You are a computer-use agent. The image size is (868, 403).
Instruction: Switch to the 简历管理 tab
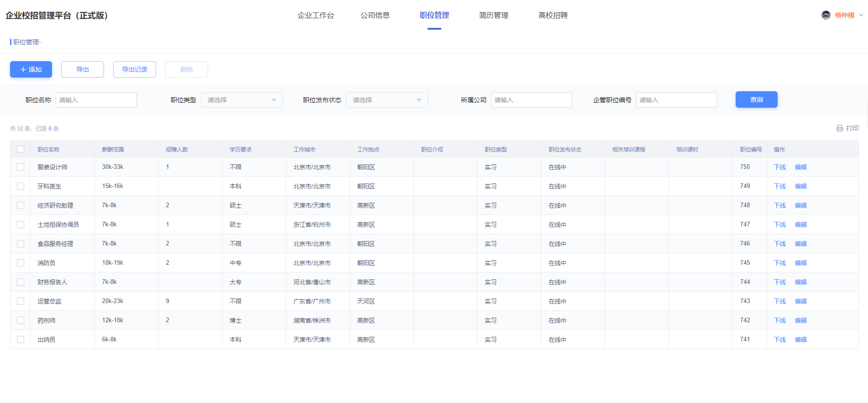pyautogui.click(x=493, y=16)
